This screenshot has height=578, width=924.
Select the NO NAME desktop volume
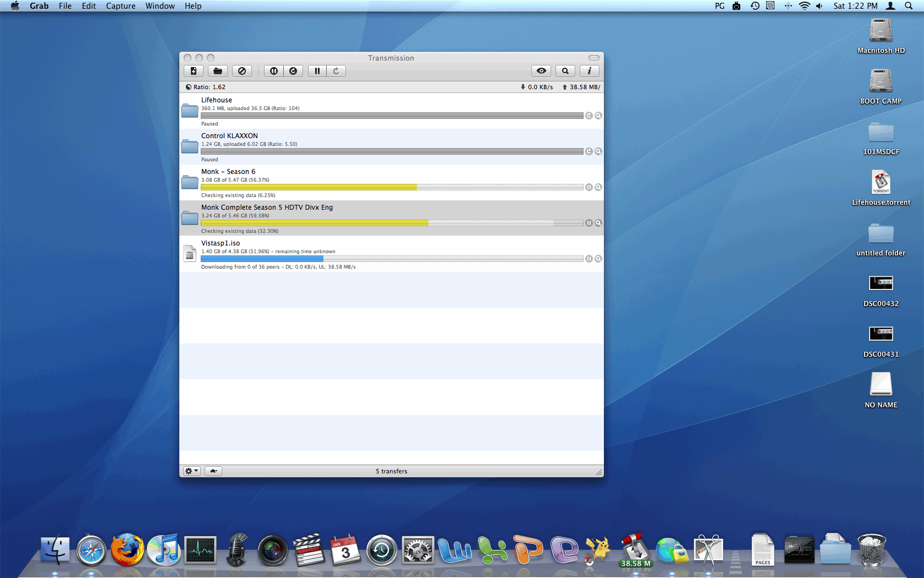(x=881, y=390)
